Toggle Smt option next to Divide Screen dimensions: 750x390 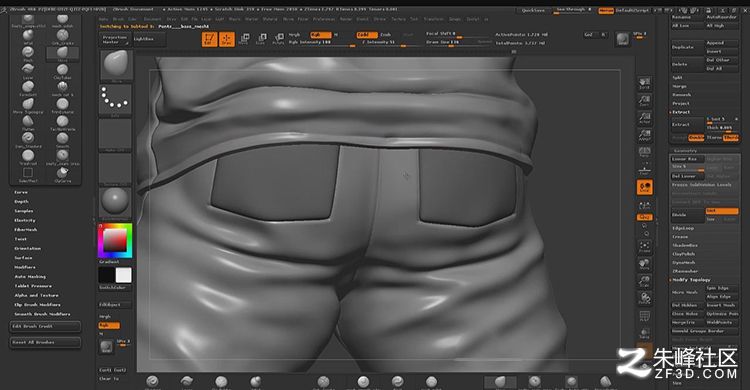pyautogui.click(x=722, y=211)
